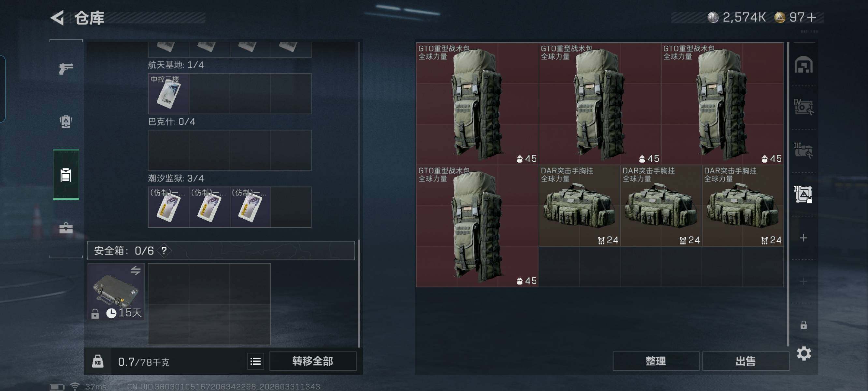This screenshot has height=391, width=868.
Task: Open the toolbox category in left sidebar
Action: pos(66,228)
